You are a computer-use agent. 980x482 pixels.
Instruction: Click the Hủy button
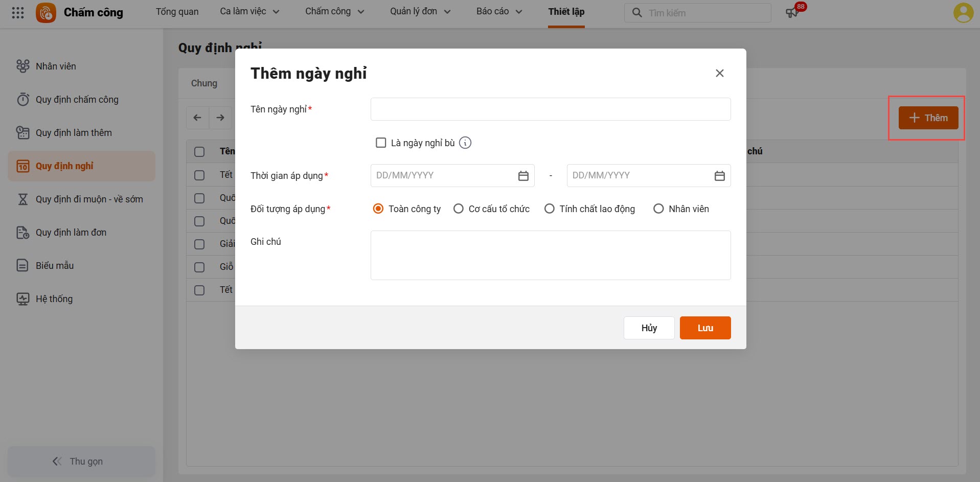649,328
